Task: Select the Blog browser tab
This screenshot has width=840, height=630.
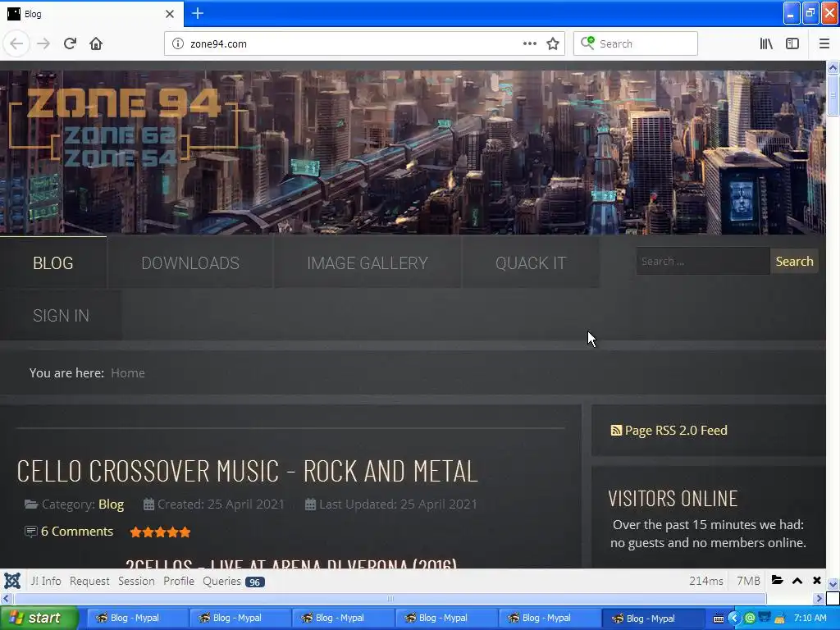Action: point(91,14)
